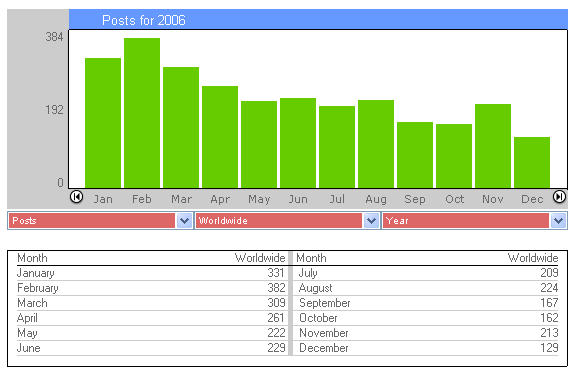Click the 'Aug' axis label
576x375 pixels.
tap(376, 199)
